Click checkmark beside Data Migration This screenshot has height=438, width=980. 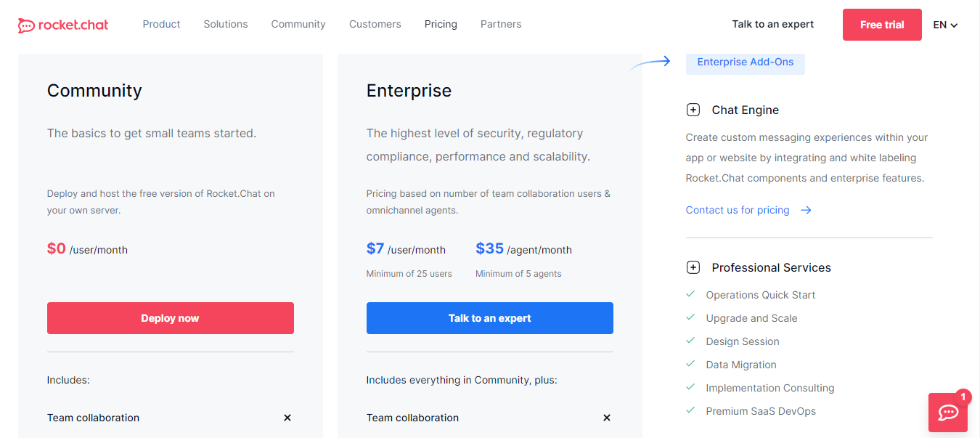coord(691,364)
